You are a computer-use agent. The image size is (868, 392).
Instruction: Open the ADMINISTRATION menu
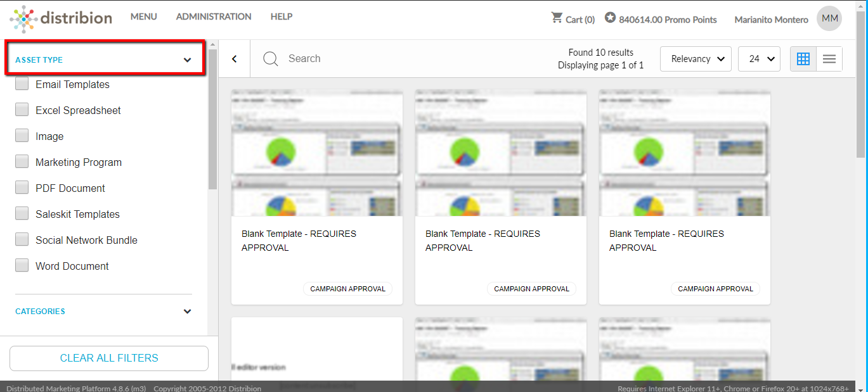click(x=214, y=16)
